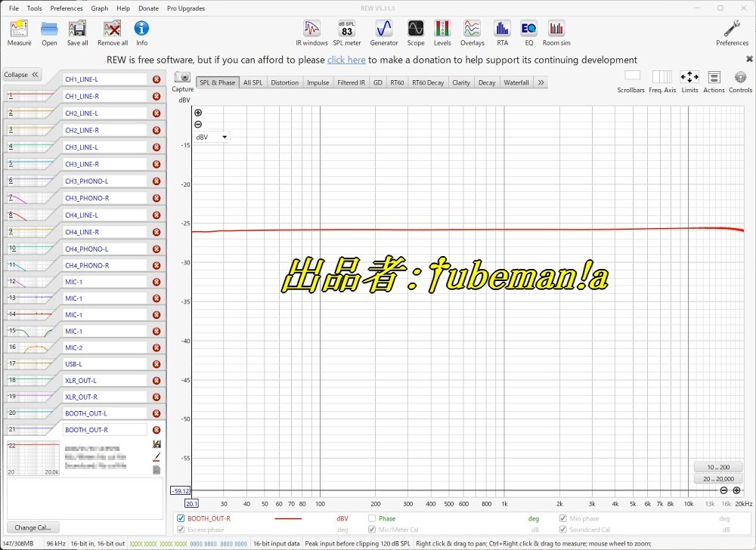The height and width of the screenshot is (550, 756).
Task: Switch to the Waterfall tab
Action: [x=516, y=82]
